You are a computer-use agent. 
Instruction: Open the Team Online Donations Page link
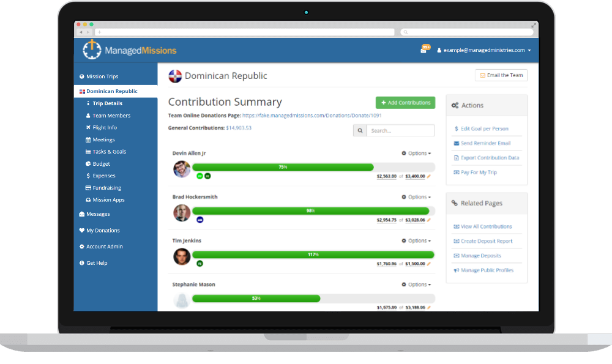point(312,116)
